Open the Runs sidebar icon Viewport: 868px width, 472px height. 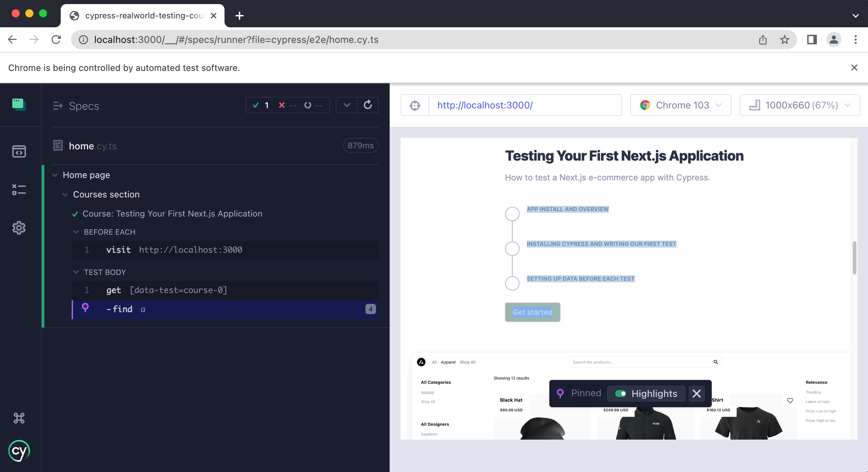pos(19,190)
